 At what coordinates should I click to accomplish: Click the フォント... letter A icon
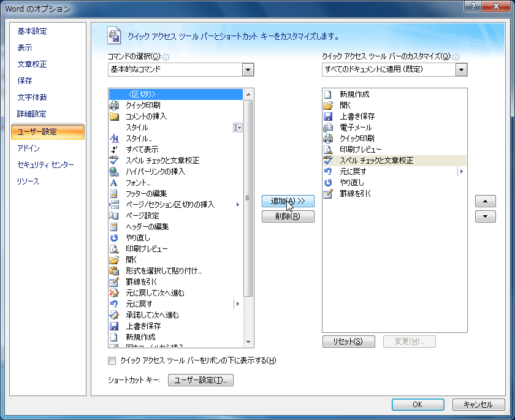114,183
